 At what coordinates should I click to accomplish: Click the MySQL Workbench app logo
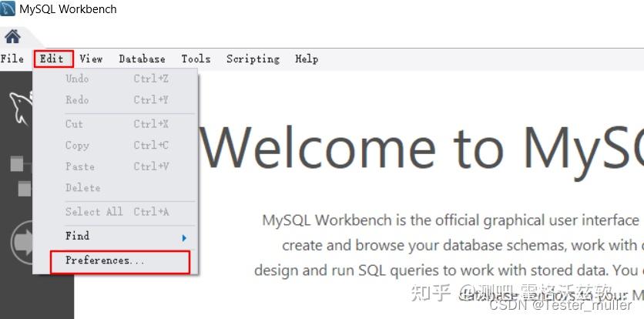8,8
